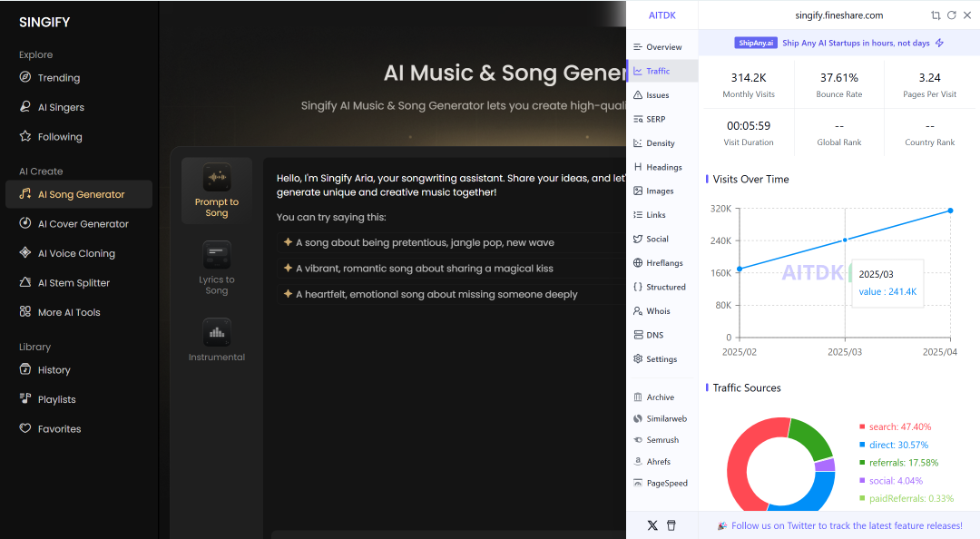Image resolution: width=980 pixels, height=539 pixels.
Task: Click singify.fineshare.com domain text
Action: [838, 15]
